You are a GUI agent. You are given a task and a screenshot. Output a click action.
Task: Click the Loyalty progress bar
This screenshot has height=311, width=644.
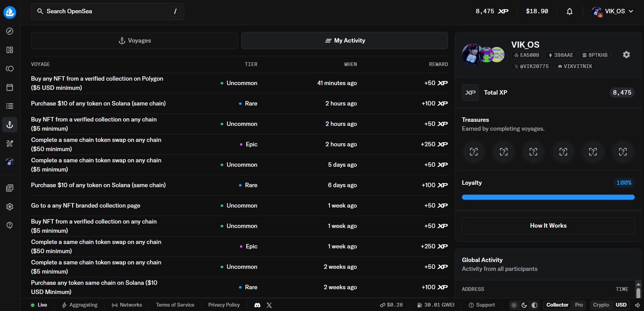(x=548, y=197)
